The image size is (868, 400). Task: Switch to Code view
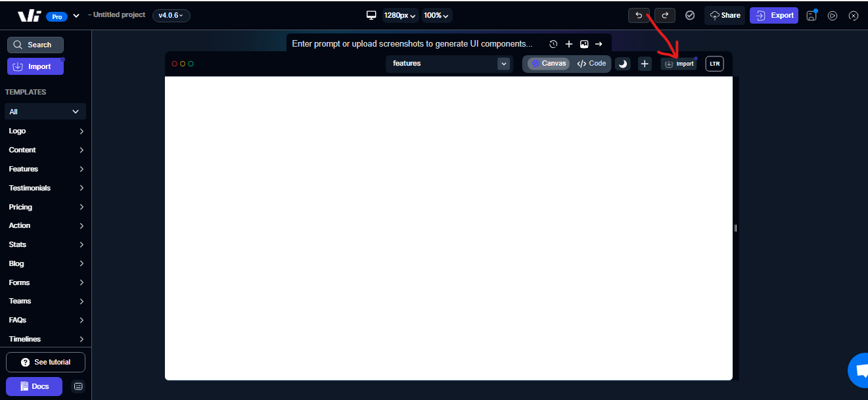[591, 64]
